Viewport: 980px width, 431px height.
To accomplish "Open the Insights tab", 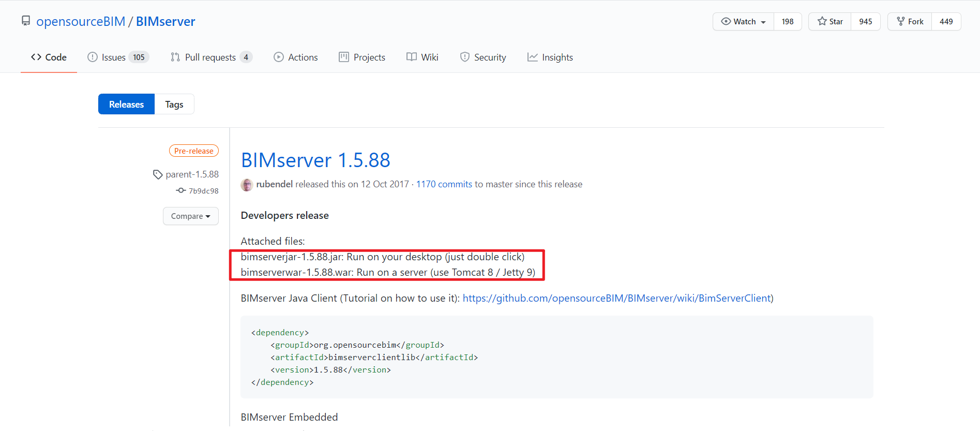I will tap(550, 57).
